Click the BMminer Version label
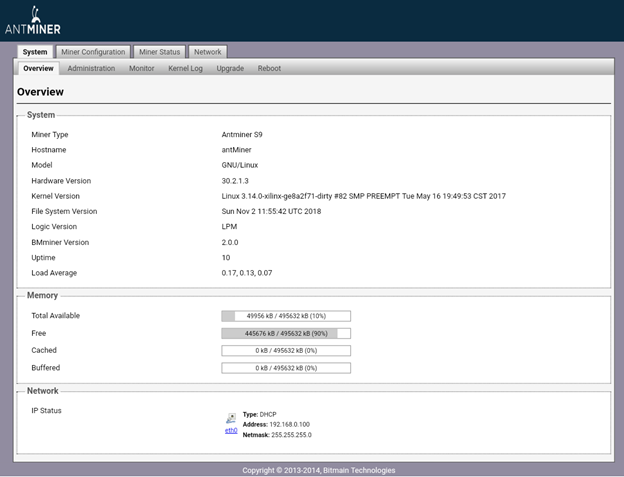 (60, 242)
